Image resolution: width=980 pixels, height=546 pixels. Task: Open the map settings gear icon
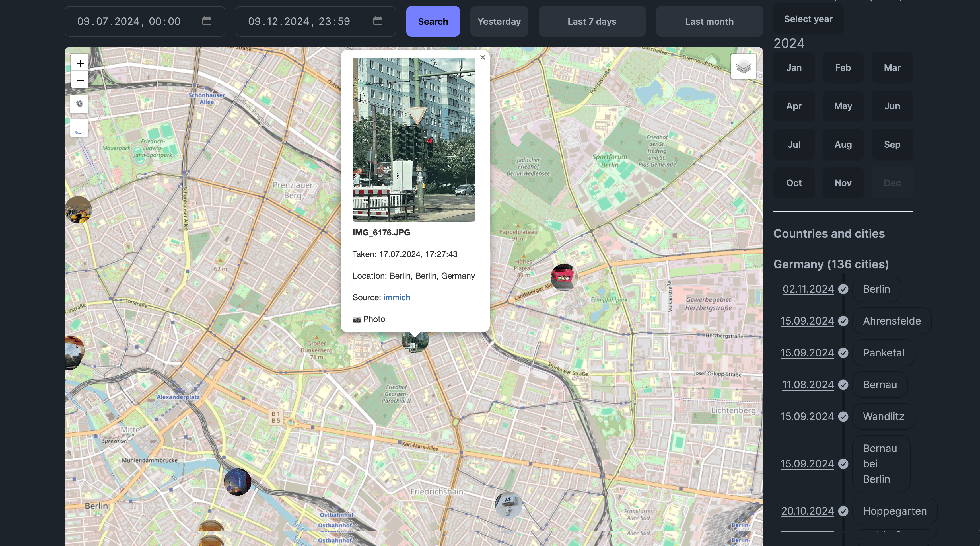[x=79, y=104]
